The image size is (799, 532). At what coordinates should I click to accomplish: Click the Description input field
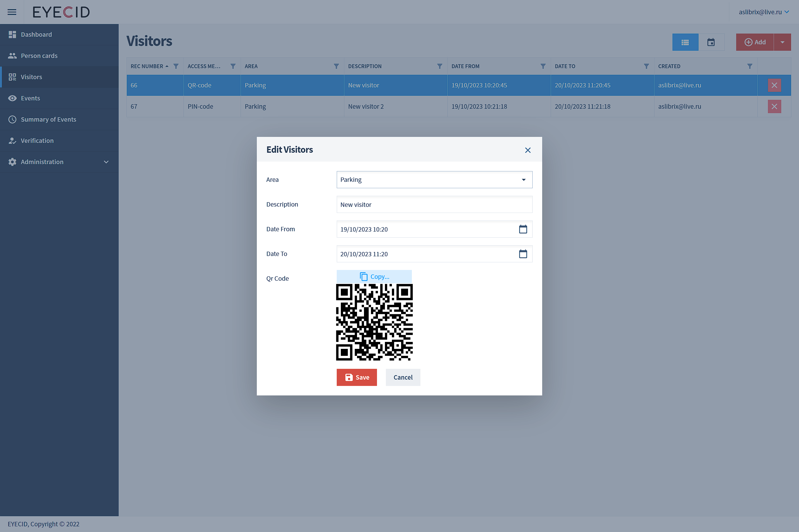(434, 205)
